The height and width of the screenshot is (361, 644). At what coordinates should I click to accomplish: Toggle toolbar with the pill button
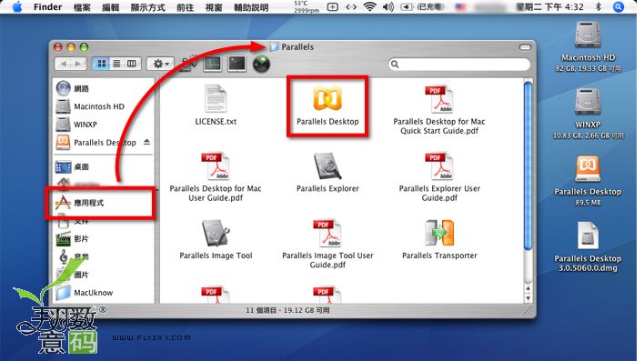[x=525, y=47]
